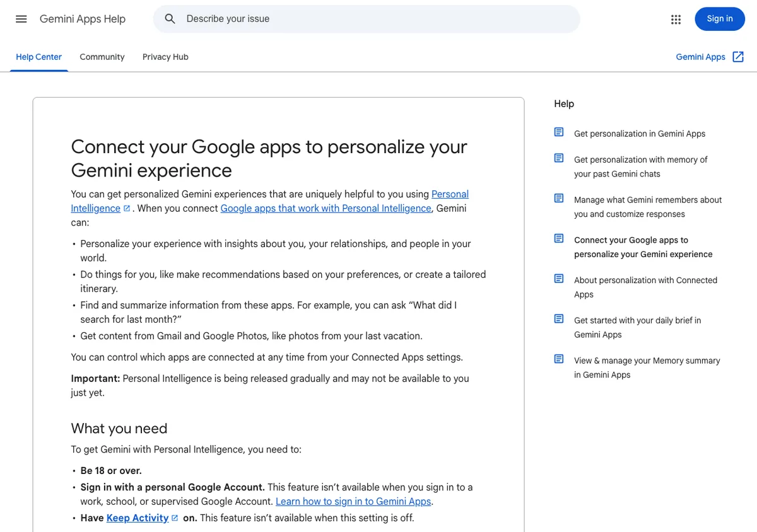Click article icon for About personalization with Connected Apps
757x532 pixels.
(x=559, y=279)
